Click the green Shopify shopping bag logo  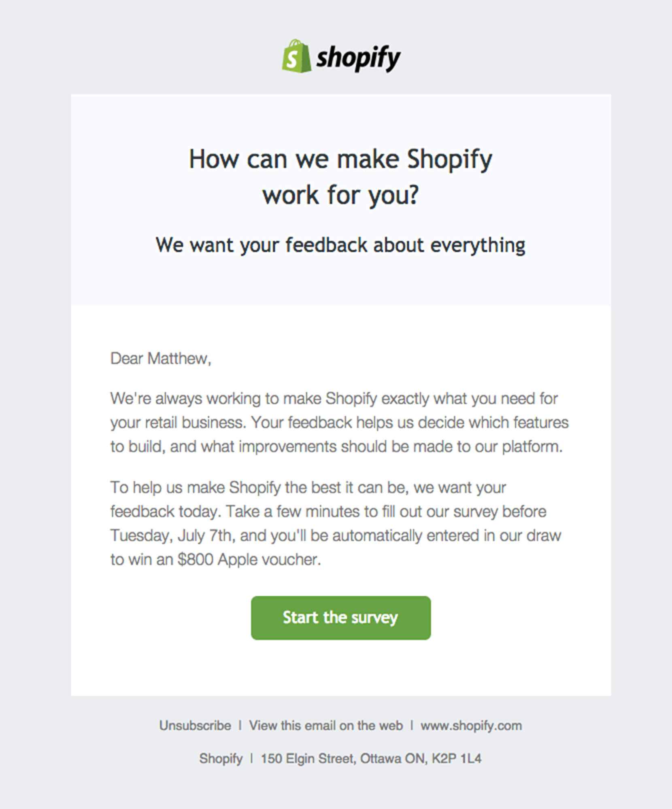pos(297,56)
